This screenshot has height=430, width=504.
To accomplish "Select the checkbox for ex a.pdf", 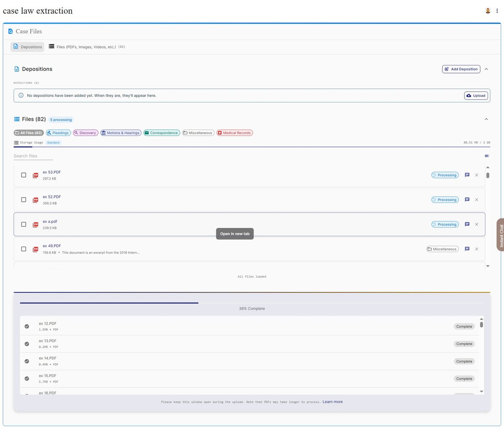I will tap(24, 224).
